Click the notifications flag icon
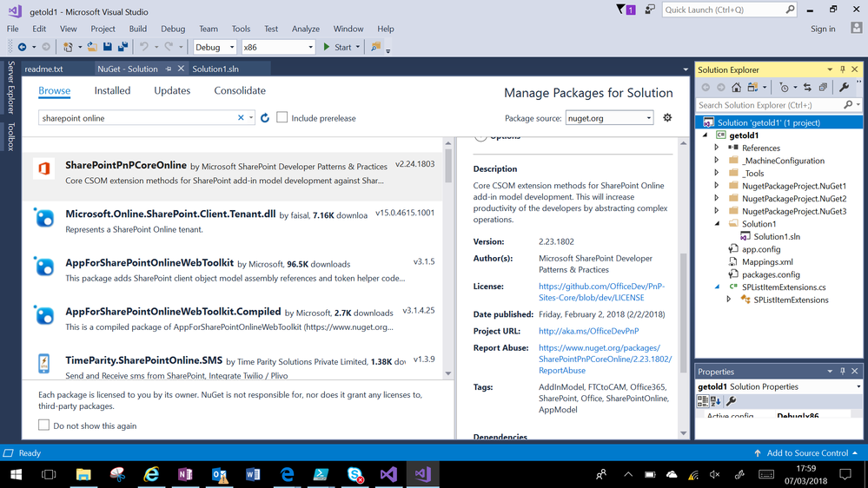868x488 pixels. tap(626, 10)
